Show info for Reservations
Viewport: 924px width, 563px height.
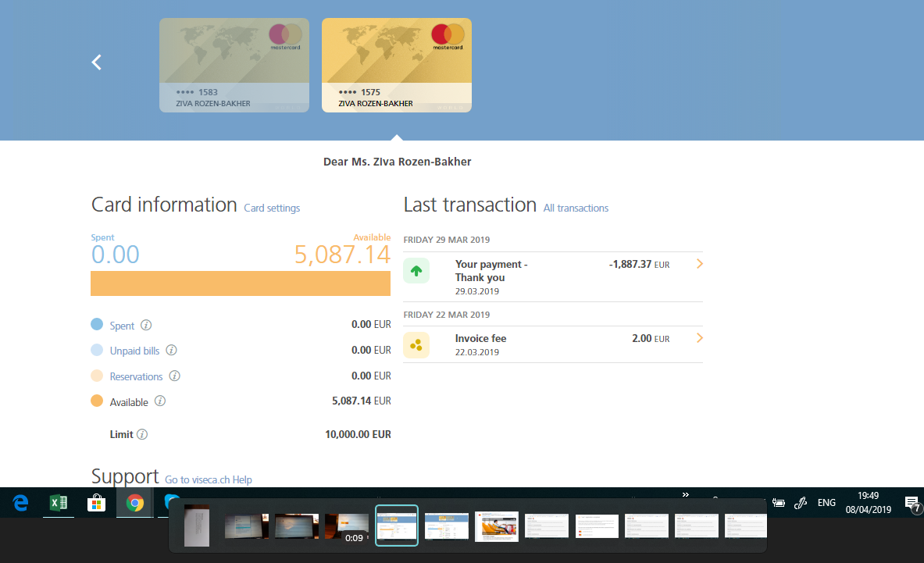click(x=174, y=376)
